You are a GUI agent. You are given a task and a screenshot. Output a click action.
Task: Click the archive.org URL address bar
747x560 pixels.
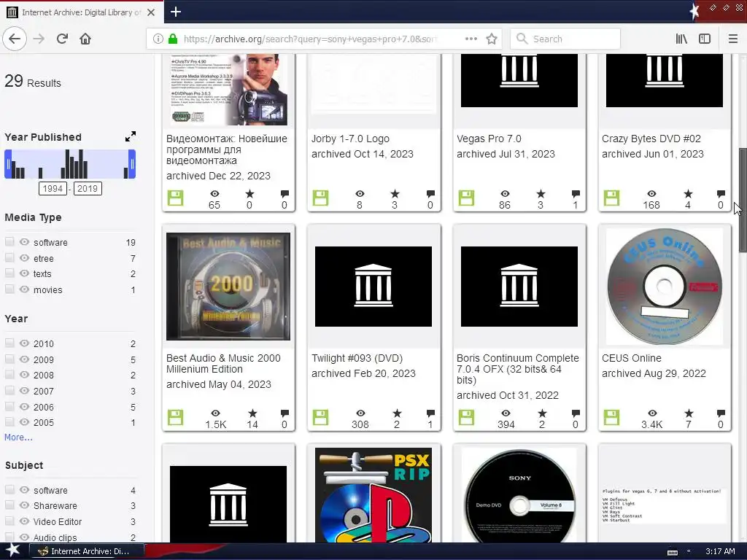309,39
